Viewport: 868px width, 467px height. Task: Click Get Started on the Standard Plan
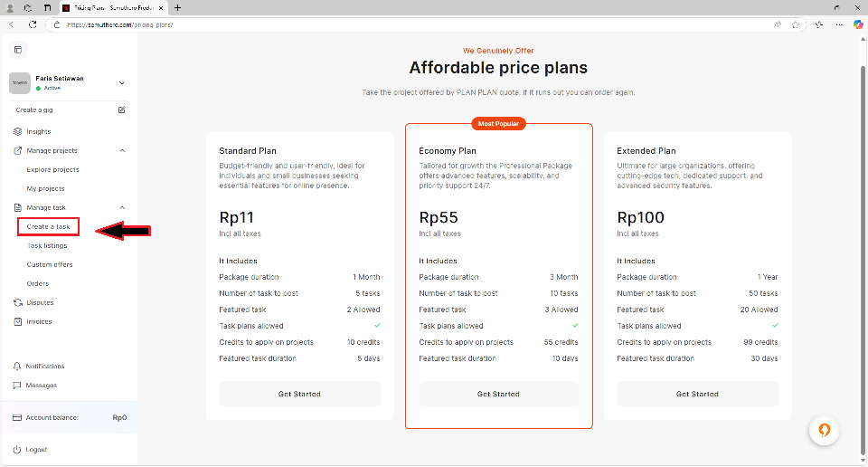(x=299, y=394)
